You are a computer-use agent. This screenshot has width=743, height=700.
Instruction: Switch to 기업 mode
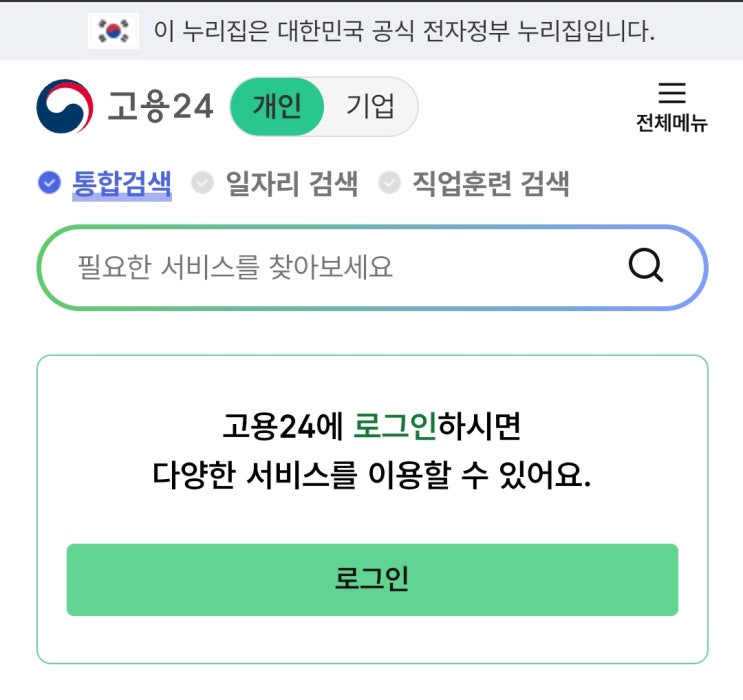(370, 106)
